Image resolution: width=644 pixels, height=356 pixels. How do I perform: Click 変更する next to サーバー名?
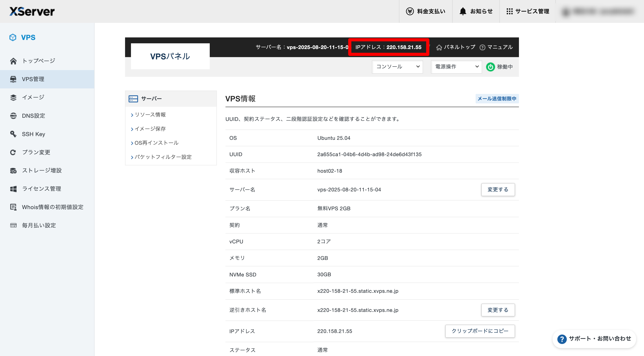498,189
